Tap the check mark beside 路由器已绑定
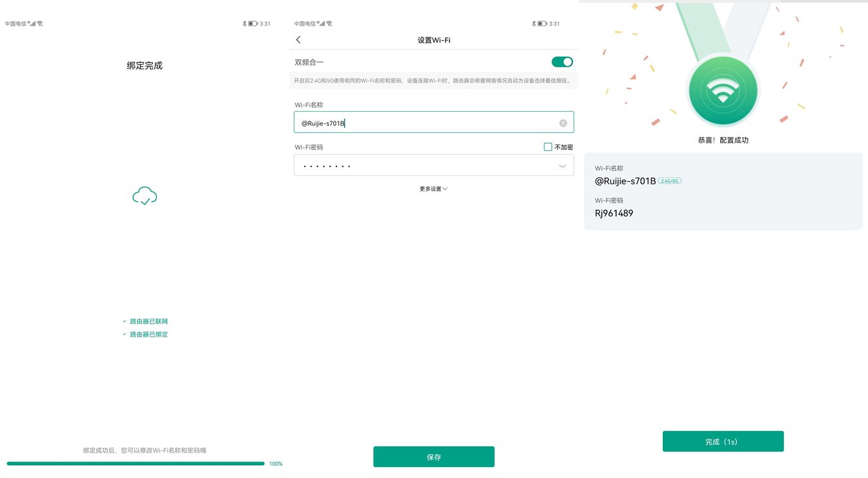Image resolution: width=868 pixels, height=478 pixels. click(x=125, y=334)
